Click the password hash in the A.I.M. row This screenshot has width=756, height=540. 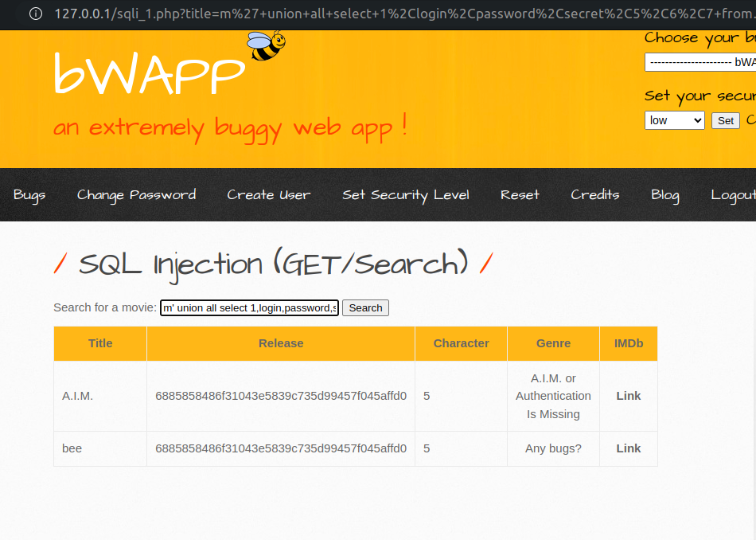click(x=281, y=396)
